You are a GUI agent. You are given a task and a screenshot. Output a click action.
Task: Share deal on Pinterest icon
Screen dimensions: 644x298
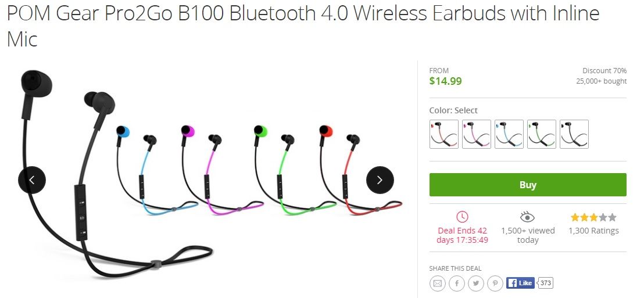click(x=495, y=283)
